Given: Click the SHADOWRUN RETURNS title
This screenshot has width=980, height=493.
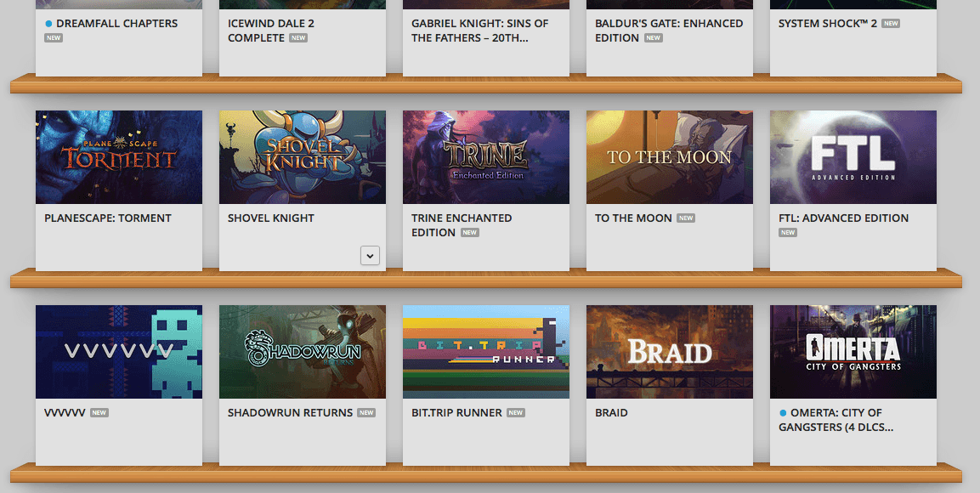Looking at the screenshot, I should pyautogui.click(x=290, y=412).
